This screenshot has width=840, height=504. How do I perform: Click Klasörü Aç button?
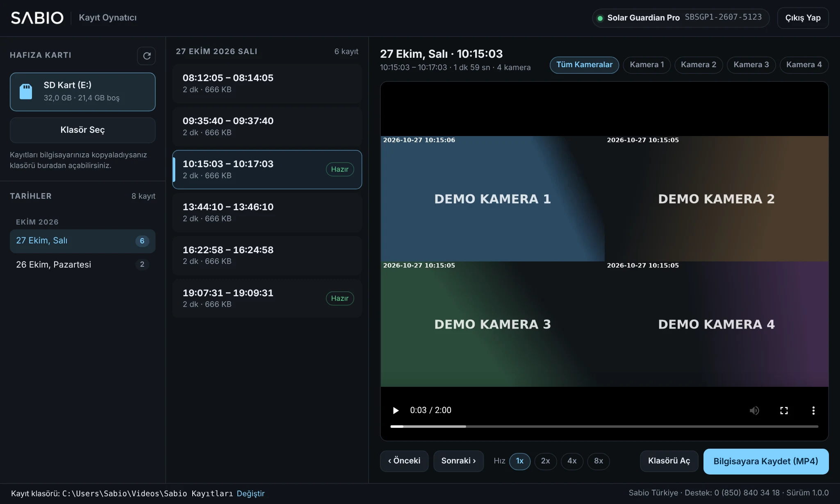coord(669,461)
